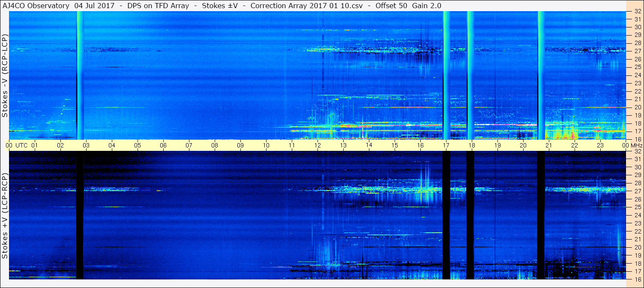
Task: Click the 05 hour tick label
Action: (x=138, y=145)
